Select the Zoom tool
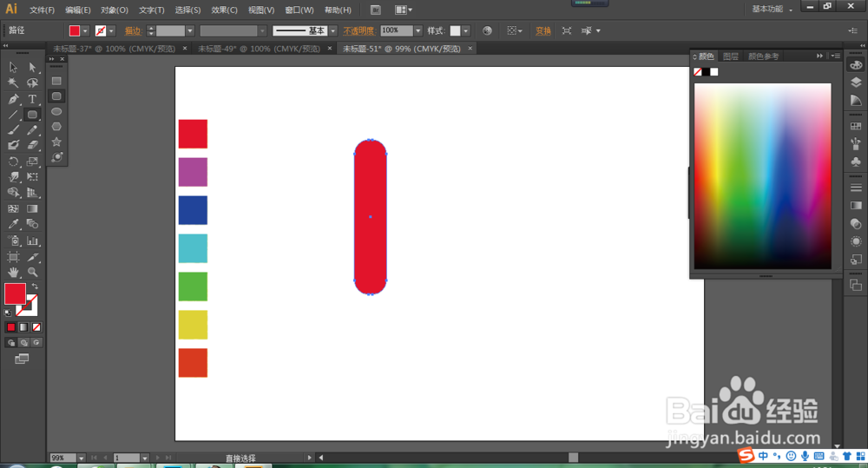The width and height of the screenshot is (868, 468). tap(32, 273)
